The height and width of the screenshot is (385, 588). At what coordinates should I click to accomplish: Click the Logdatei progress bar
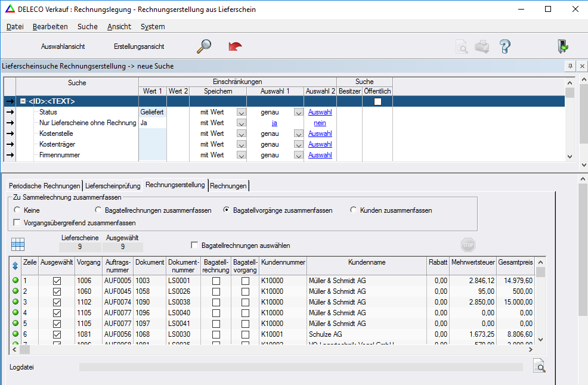[x=301, y=367]
